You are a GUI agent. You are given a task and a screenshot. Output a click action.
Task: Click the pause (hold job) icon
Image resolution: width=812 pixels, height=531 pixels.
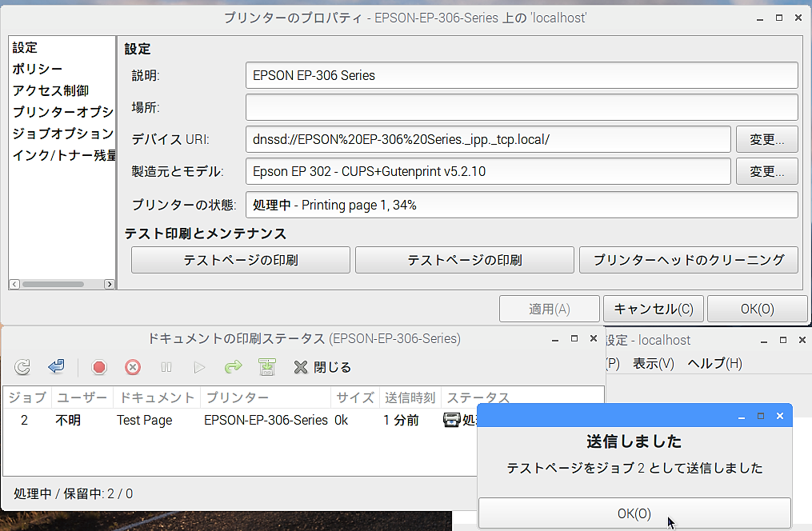[166, 367]
